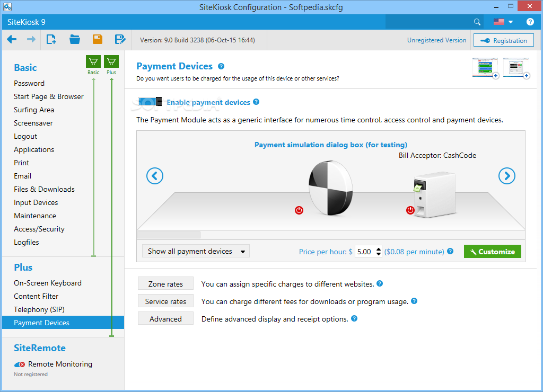Viewport: 543px width, 392px height.
Task: Open the Access/Security section
Action: (x=39, y=229)
